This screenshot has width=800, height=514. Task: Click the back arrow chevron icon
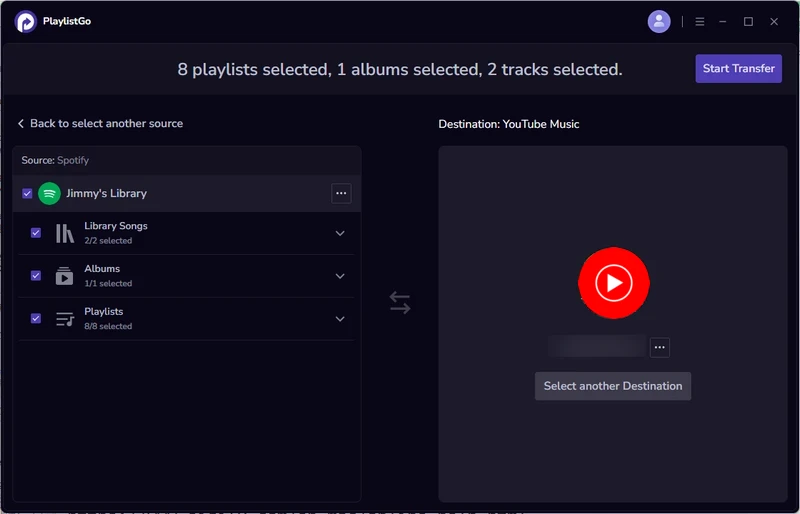click(21, 124)
